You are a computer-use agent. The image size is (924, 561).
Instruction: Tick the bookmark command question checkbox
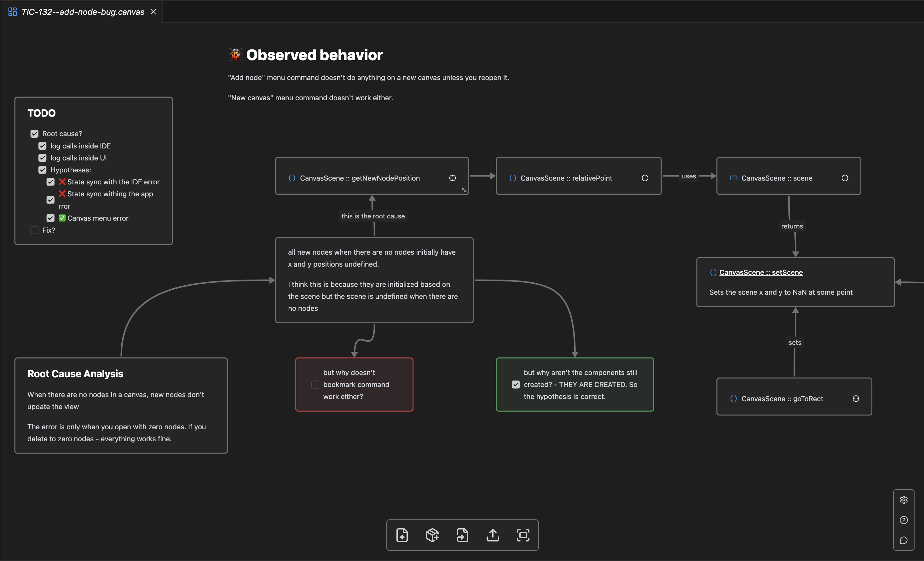[x=315, y=385]
